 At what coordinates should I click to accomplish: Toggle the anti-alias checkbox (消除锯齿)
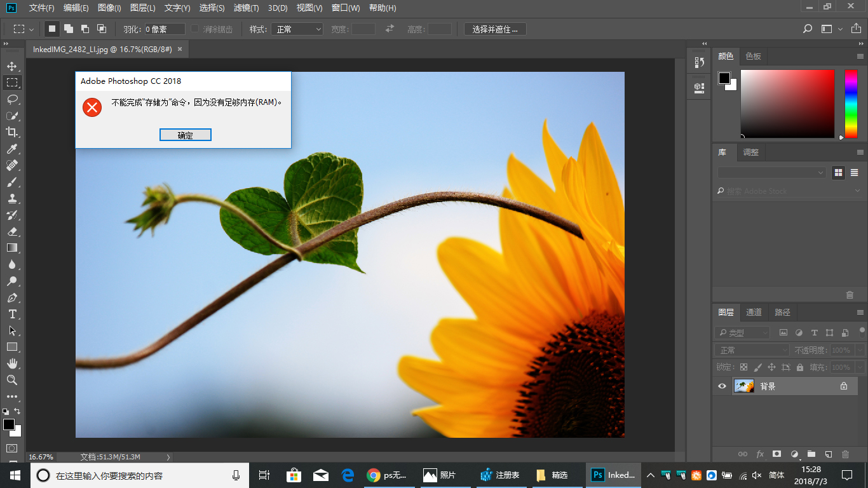[x=195, y=29]
